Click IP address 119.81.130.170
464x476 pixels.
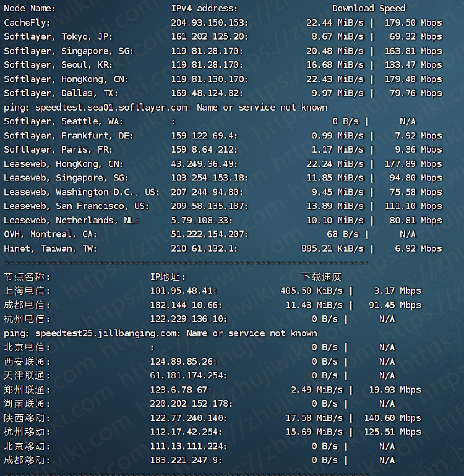click(209, 79)
